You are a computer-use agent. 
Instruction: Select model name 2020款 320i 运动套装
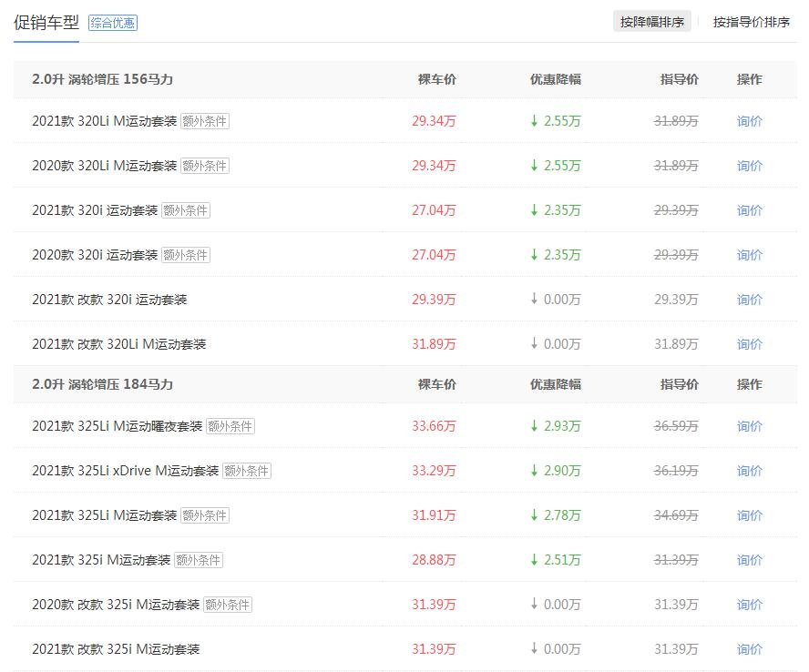coord(95,255)
